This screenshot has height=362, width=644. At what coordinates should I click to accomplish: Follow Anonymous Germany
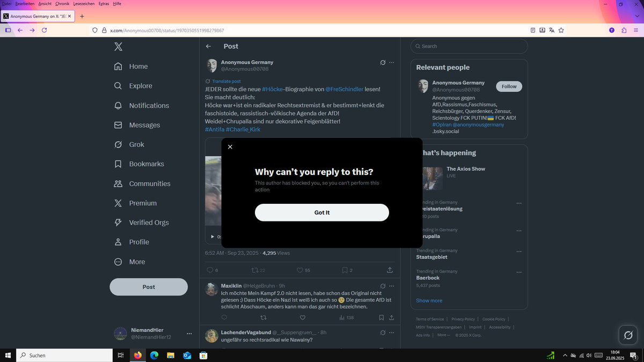coord(509,86)
